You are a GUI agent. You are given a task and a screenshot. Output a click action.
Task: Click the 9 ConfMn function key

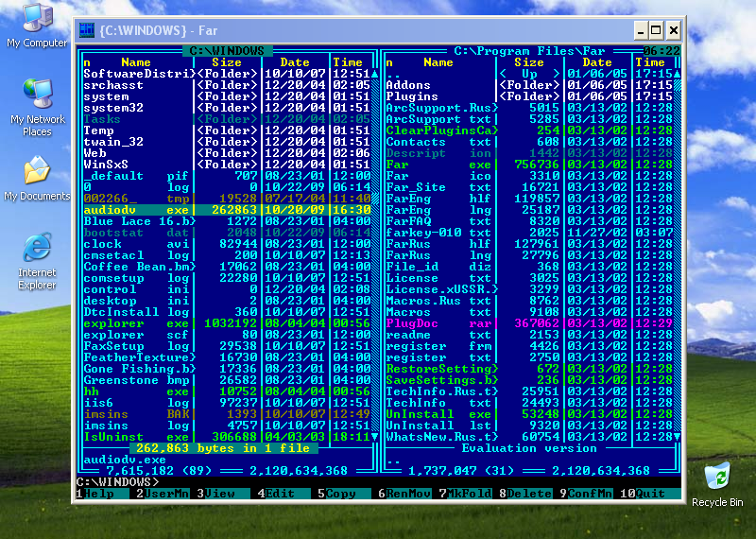pyautogui.click(x=586, y=494)
